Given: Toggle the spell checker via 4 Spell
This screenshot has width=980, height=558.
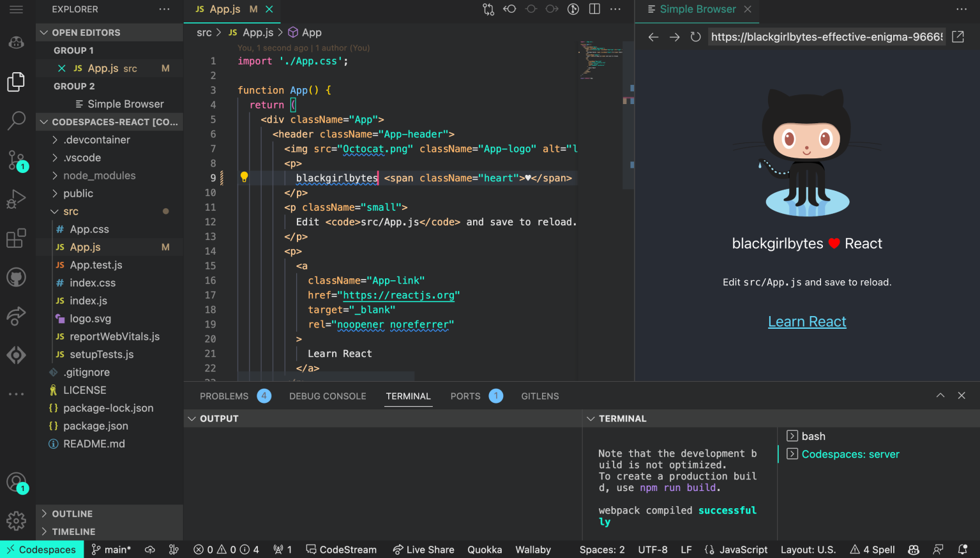Looking at the screenshot, I should pos(871,549).
